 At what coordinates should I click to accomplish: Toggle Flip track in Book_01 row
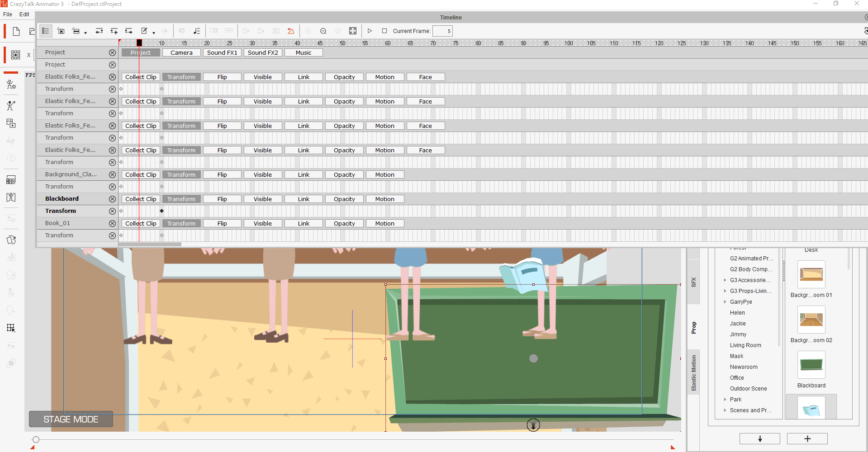(x=222, y=223)
